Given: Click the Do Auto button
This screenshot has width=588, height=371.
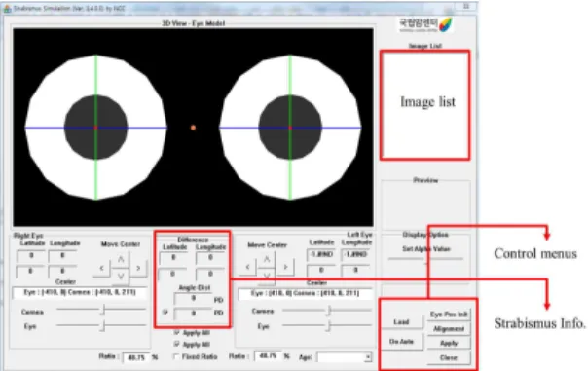Looking at the screenshot, I should click(402, 342).
